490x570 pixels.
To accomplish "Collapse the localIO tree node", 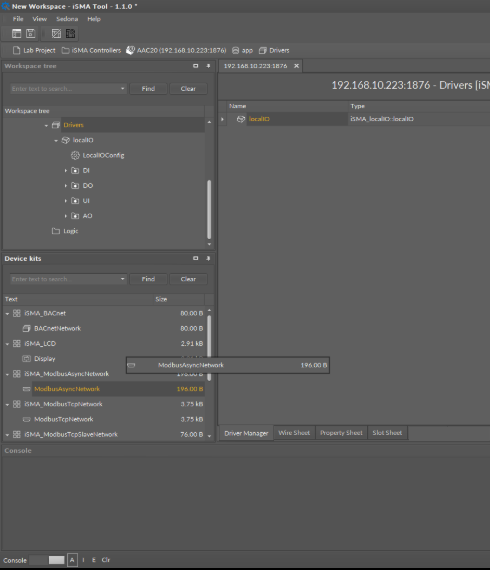I will click(x=56, y=141).
